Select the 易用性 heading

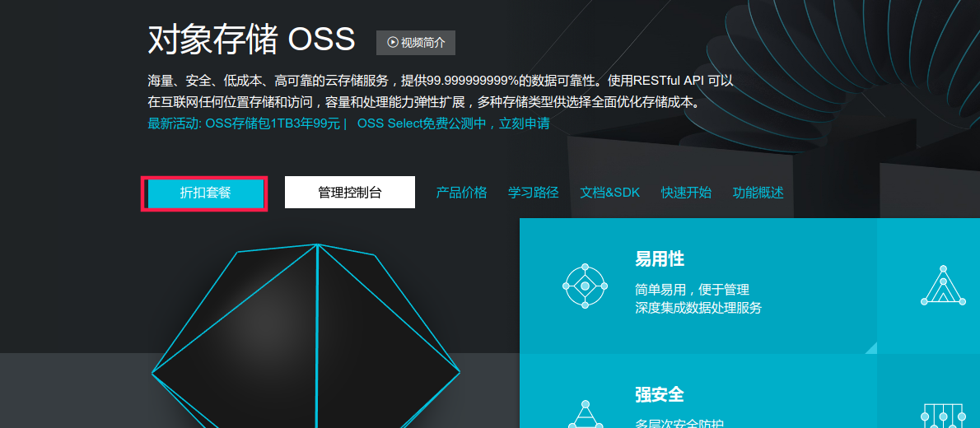pyautogui.click(x=660, y=258)
